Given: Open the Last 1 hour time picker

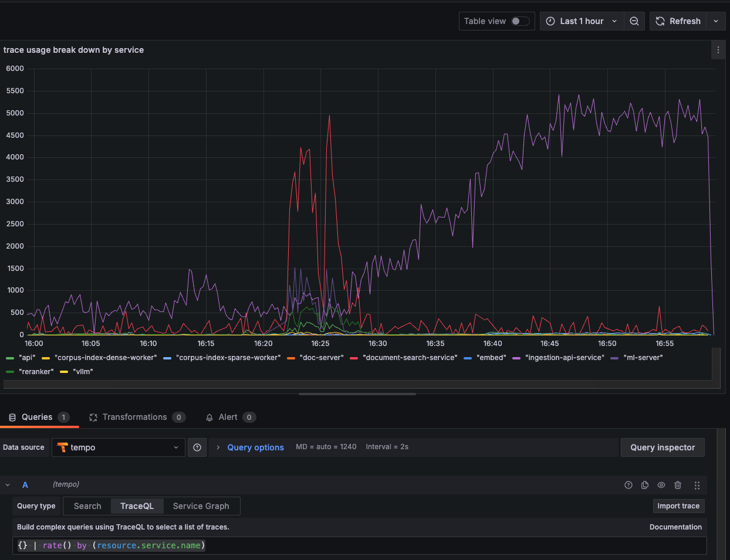Looking at the screenshot, I should [x=581, y=21].
